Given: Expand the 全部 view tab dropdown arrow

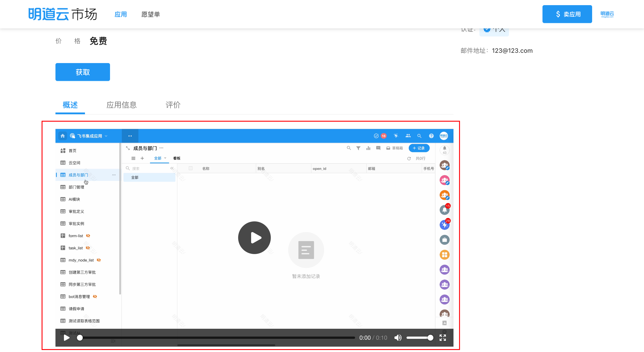Looking at the screenshot, I should pyautogui.click(x=165, y=158).
